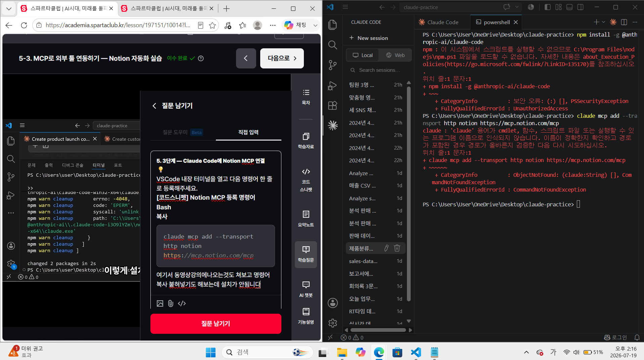This screenshot has width=644, height=360.
Task: Open editor more actions menu
Action: [635, 22]
